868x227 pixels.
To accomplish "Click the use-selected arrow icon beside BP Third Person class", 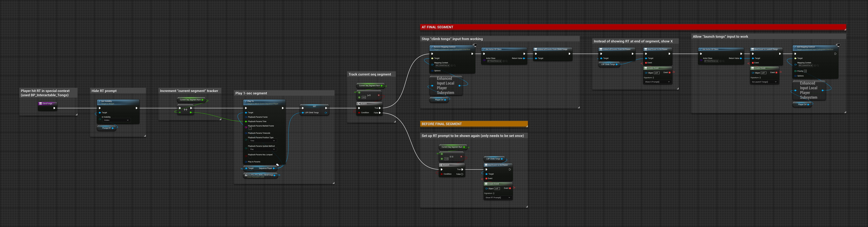I will point(504,61).
